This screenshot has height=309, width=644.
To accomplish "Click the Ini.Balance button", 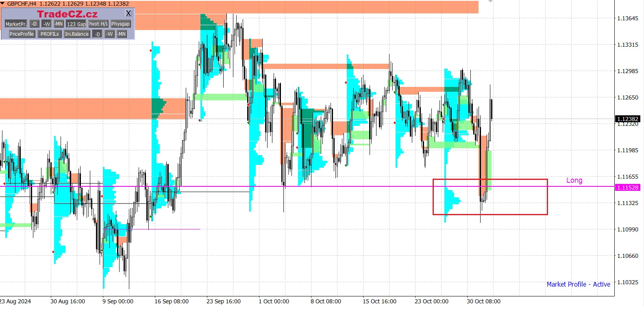I will point(77,34).
